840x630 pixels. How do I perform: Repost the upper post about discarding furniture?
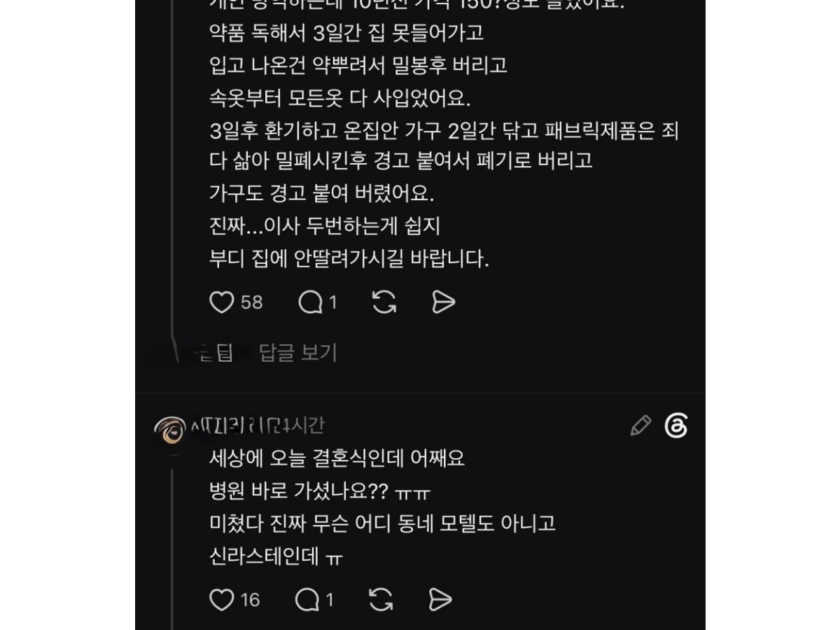384,302
